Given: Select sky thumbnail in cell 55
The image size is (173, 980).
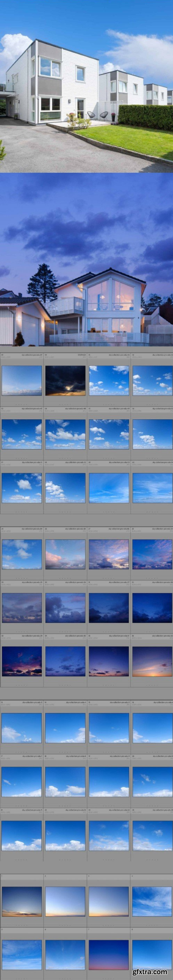Looking at the screenshot, I should pyautogui.click(x=109, y=434).
